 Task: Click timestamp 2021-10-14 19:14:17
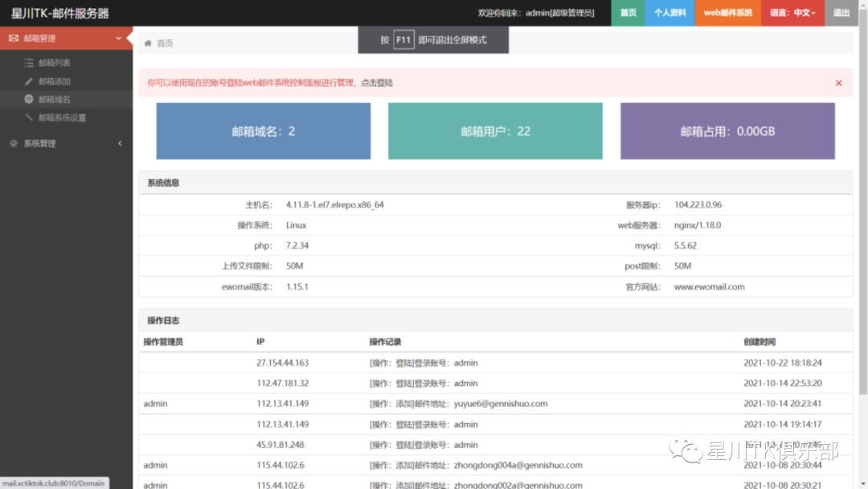[x=783, y=424]
